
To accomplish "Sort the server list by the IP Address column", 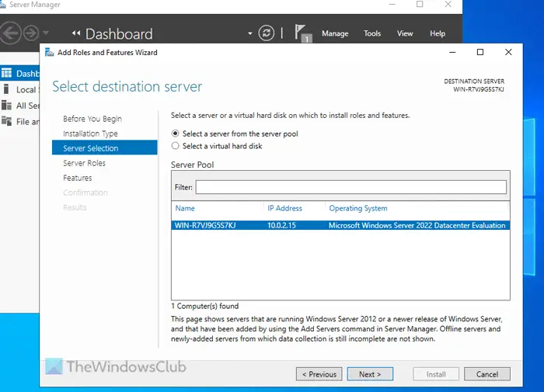I will [x=284, y=208].
